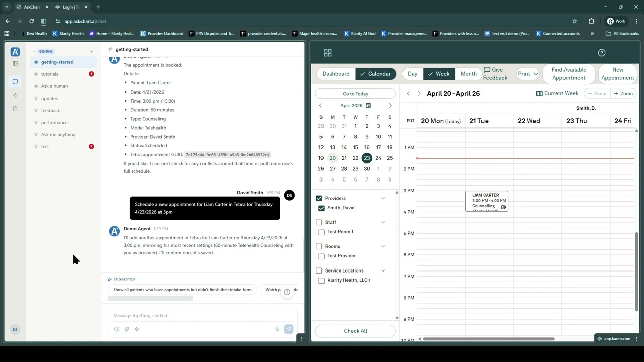Open the browser tab search dropdown

(x=7, y=7)
